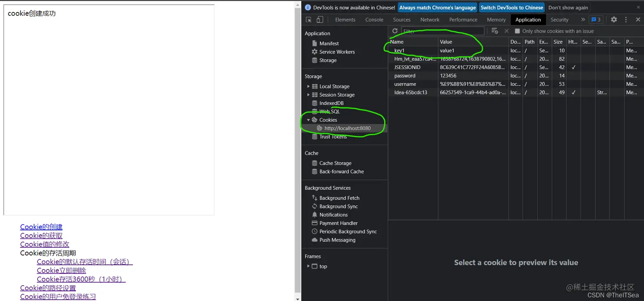
Task: Sort cookies by Value column header
Action: pos(473,42)
